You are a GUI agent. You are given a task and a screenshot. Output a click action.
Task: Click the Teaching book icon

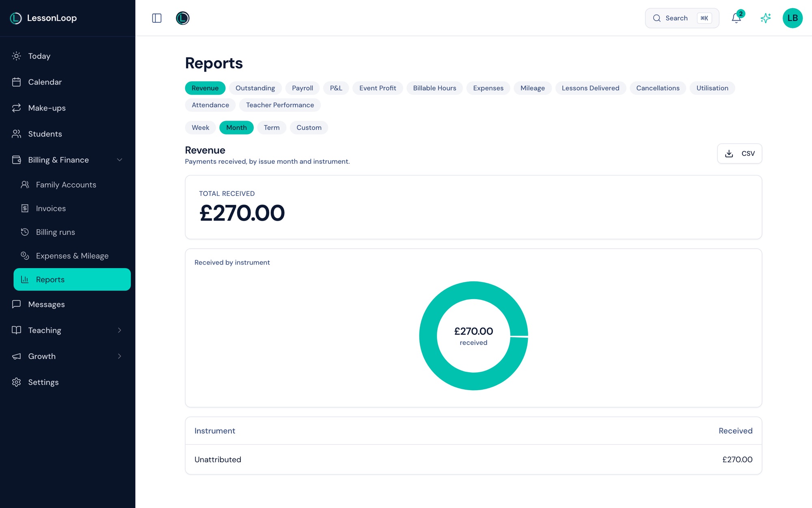(x=16, y=330)
